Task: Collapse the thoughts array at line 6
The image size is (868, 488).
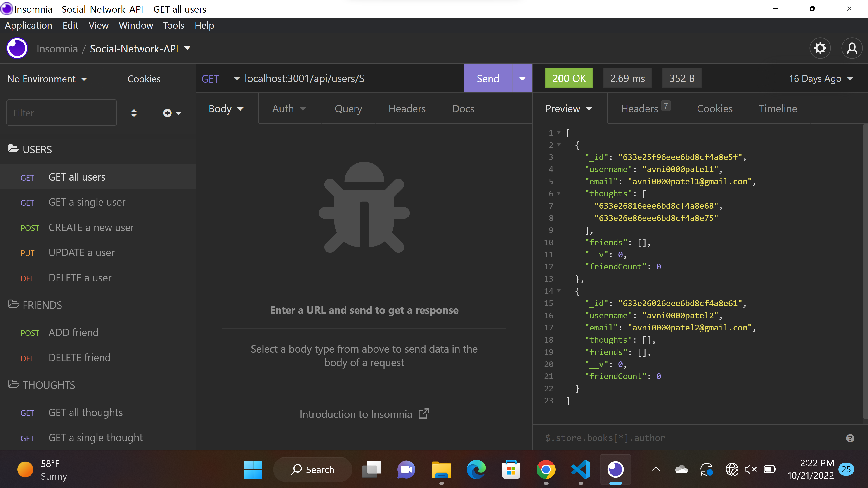Action: [x=558, y=193]
